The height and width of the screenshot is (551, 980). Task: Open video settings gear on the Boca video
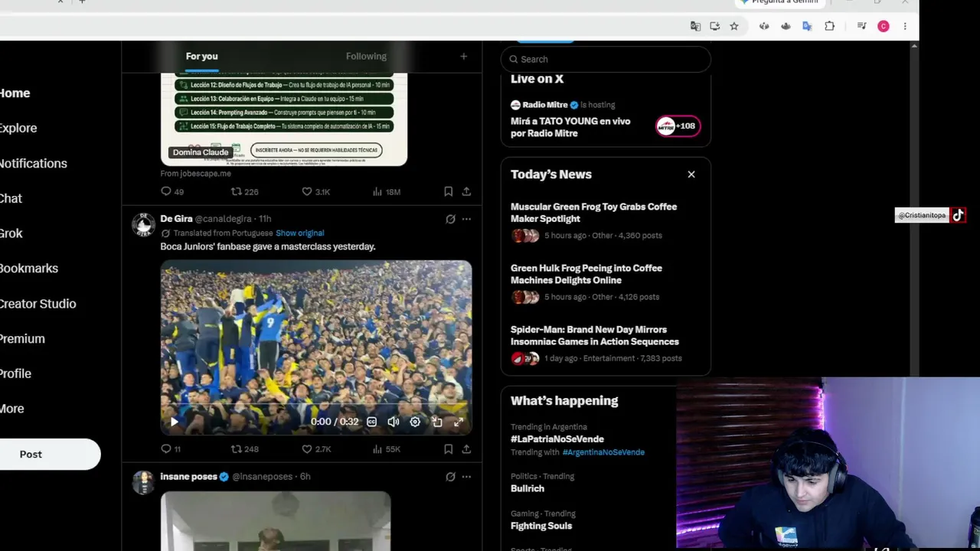pos(415,422)
